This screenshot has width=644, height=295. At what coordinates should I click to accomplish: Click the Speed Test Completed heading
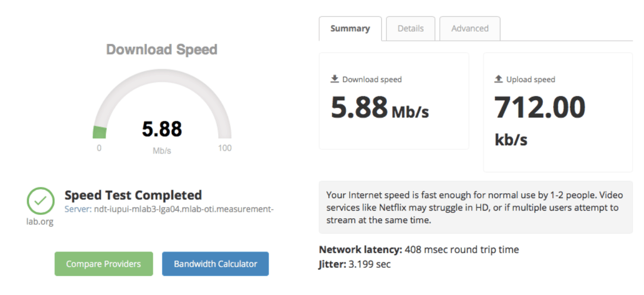pyautogui.click(x=133, y=195)
